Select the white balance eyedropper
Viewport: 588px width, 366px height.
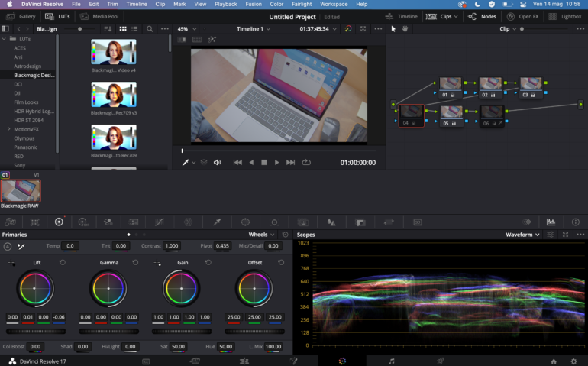pyautogui.click(x=21, y=246)
